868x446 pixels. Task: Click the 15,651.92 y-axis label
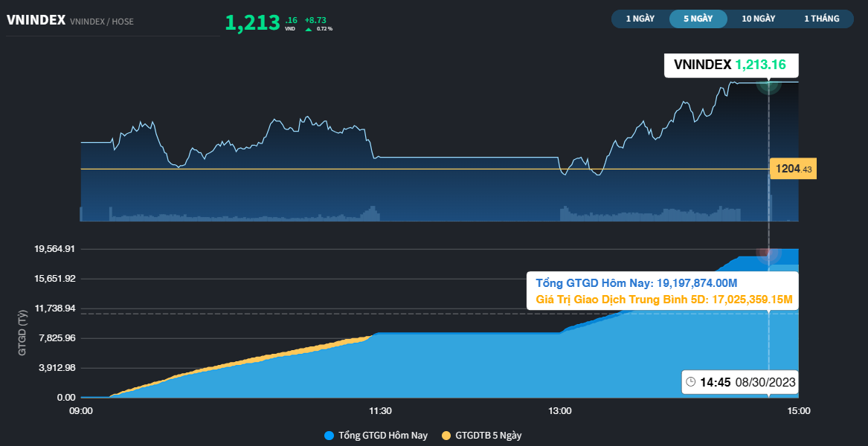click(55, 278)
